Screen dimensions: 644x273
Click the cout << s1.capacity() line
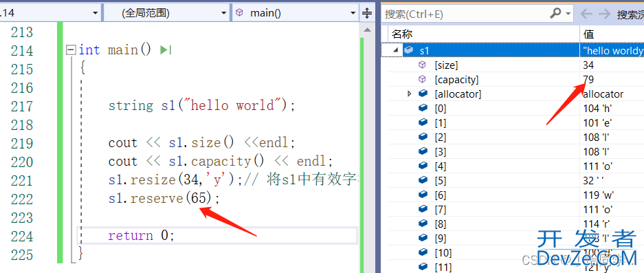pyautogui.click(x=220, y=162)
